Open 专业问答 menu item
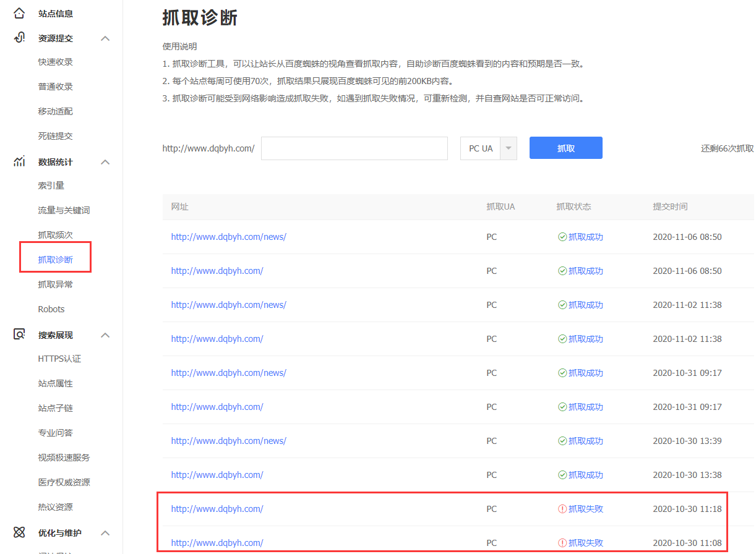756x554 pixels. [56, 433]
